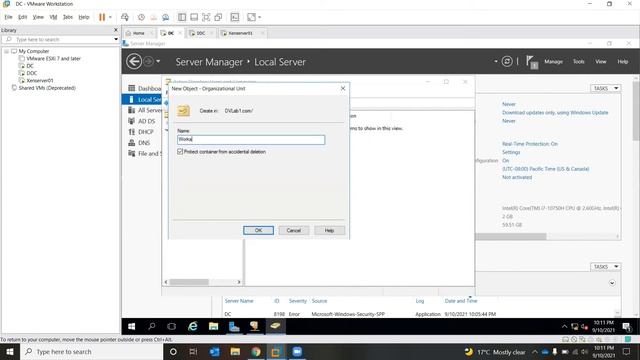
Task: Click the library search input field
Action: [59, 39]
